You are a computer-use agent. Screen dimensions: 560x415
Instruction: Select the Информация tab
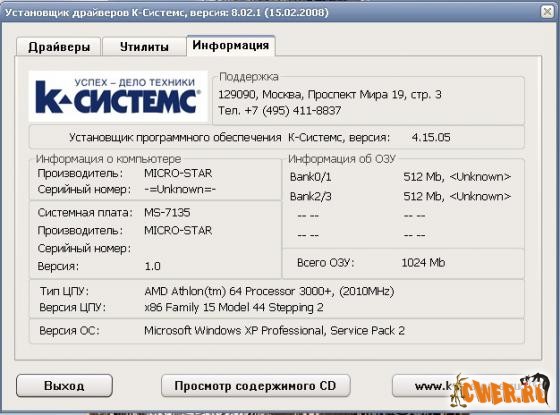231,45
